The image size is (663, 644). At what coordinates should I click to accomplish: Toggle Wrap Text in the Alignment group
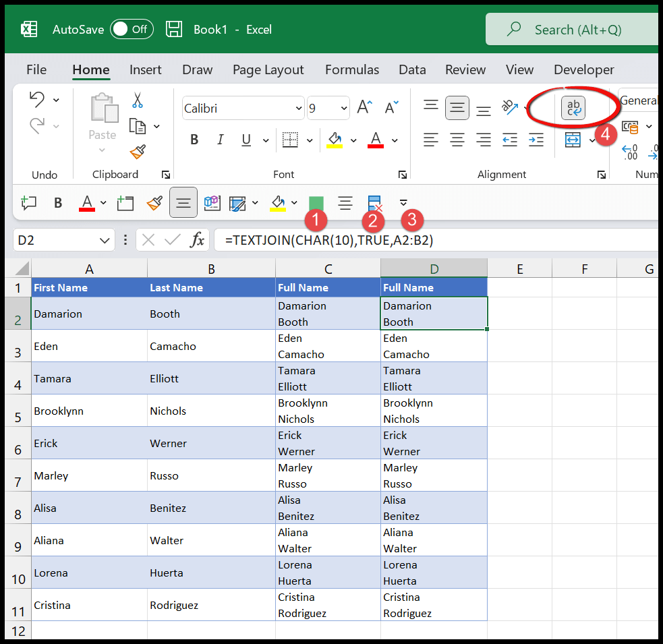[573, 108]
